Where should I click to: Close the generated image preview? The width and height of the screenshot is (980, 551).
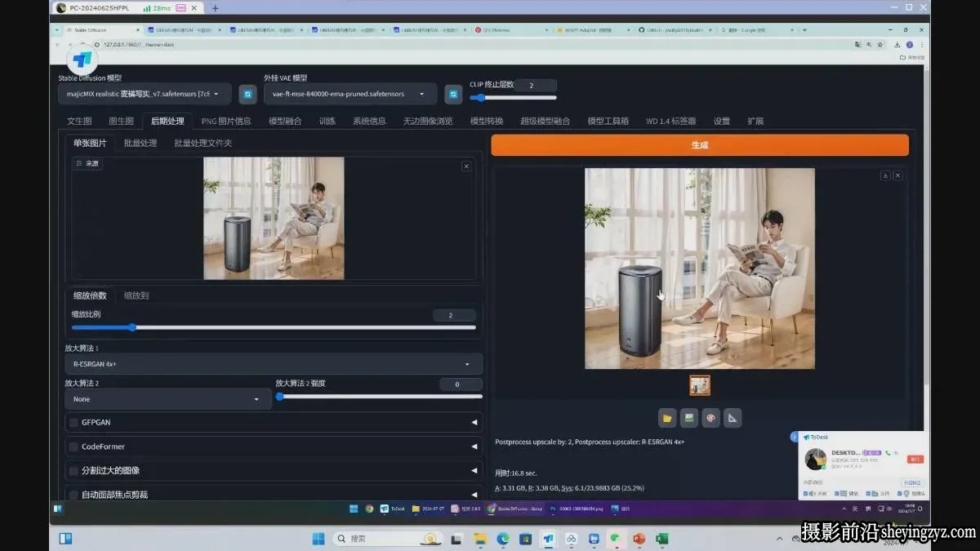click(x=898, y=176)
